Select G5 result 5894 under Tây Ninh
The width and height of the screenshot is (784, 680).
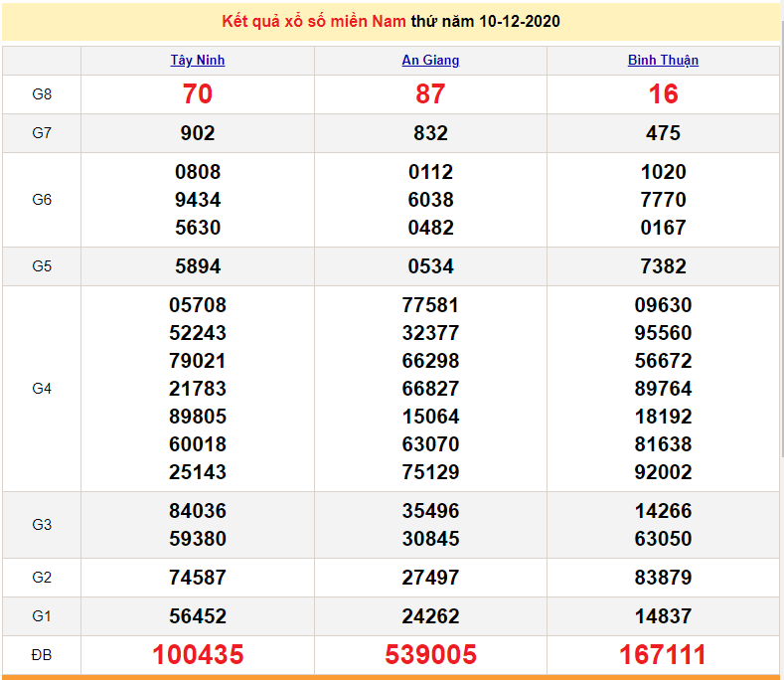click(198, 266)
